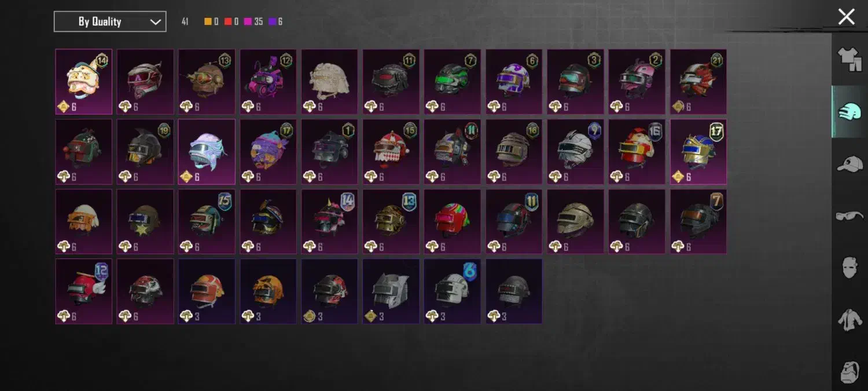Image resolution: width=868 pixels, height=391 pixels.
Task: Choose the green visor helmet with badge 7
Action: [453, 82]
